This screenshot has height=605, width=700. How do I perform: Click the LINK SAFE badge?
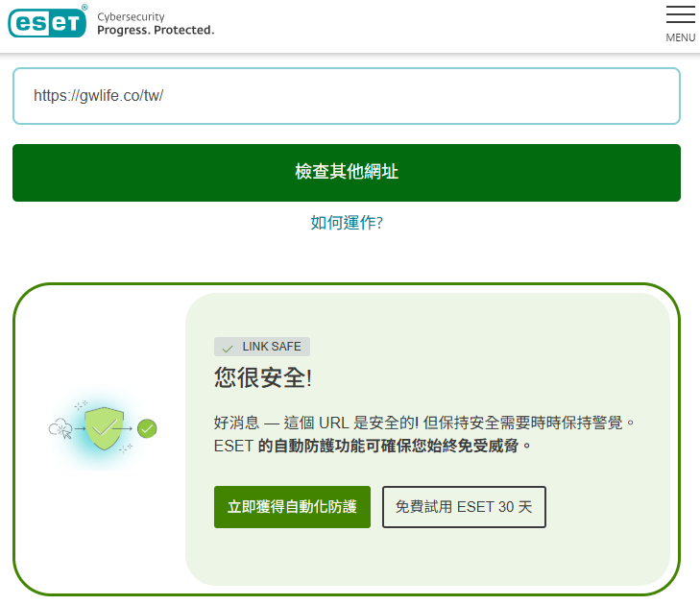click(x=262, y=347)
